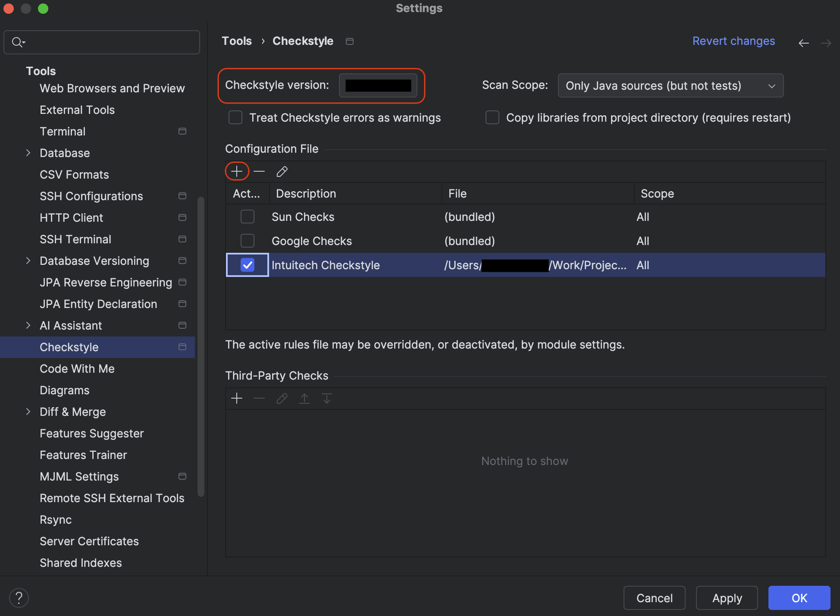
Task: Click project-level icon beside JPA Entity Declaration
Action: (x=182, y=304)
